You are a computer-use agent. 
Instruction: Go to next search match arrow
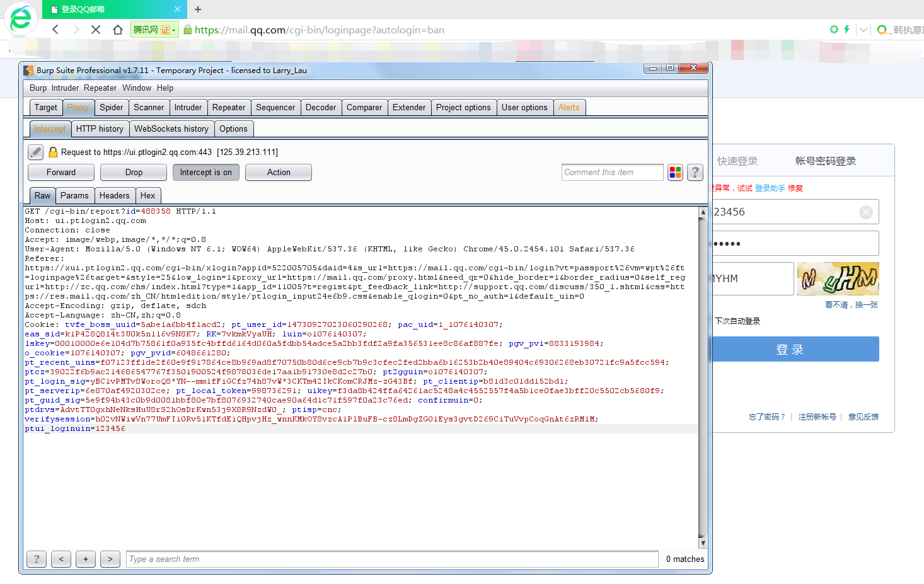tap(110, 559)
